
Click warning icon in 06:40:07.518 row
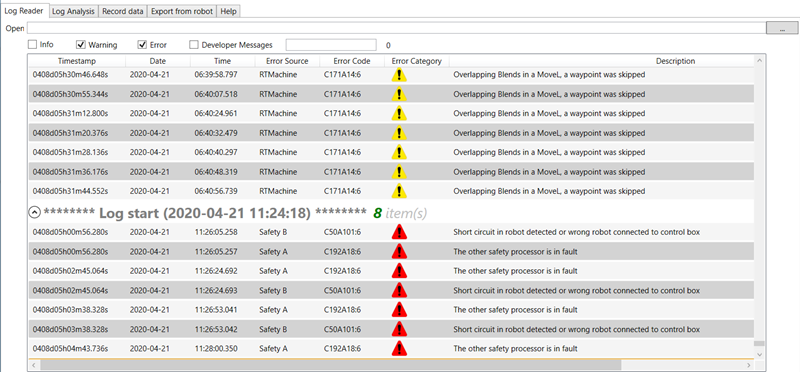(399, 94)
